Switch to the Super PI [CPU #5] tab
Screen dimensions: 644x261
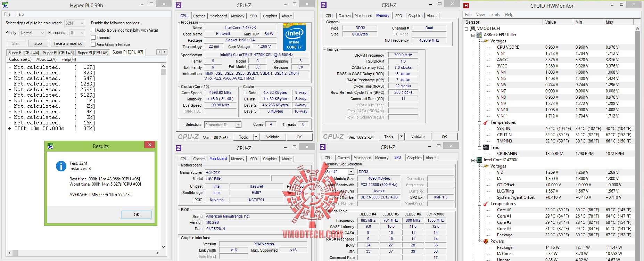[58, 53]
